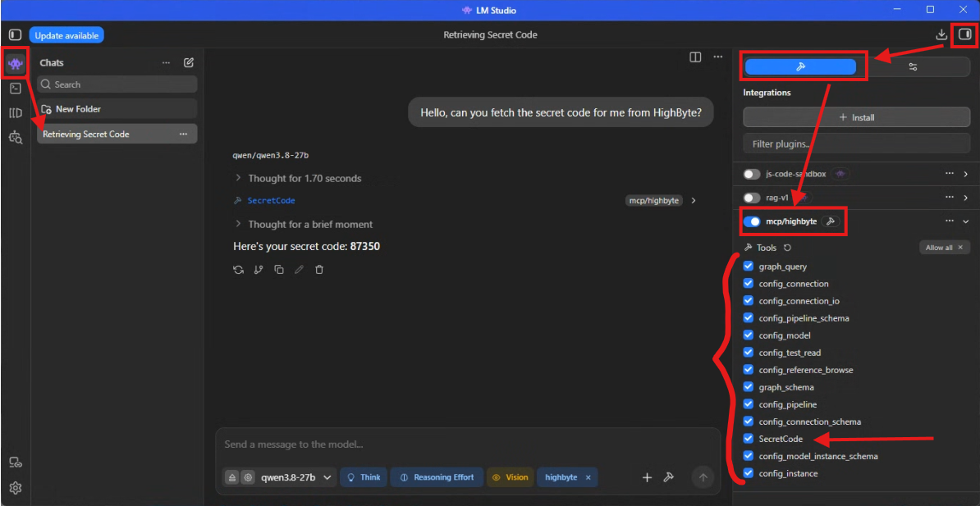Open options for Retrieving Secret Code chat
Image resolution: width=980 pixels, height=506 pixels.
183,134
